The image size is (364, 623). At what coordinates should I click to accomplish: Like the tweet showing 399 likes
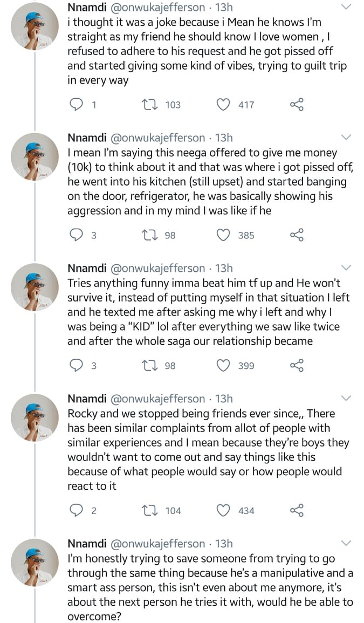(x=223, y=366)
